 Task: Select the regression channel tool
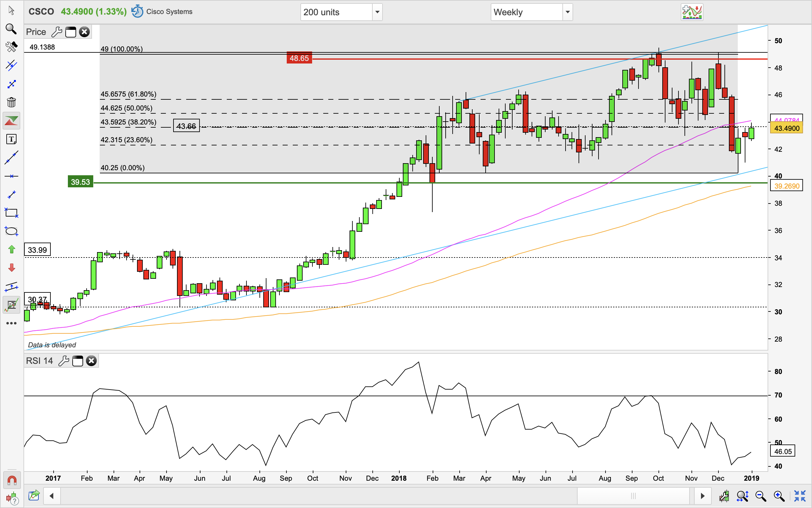point(11,286)
